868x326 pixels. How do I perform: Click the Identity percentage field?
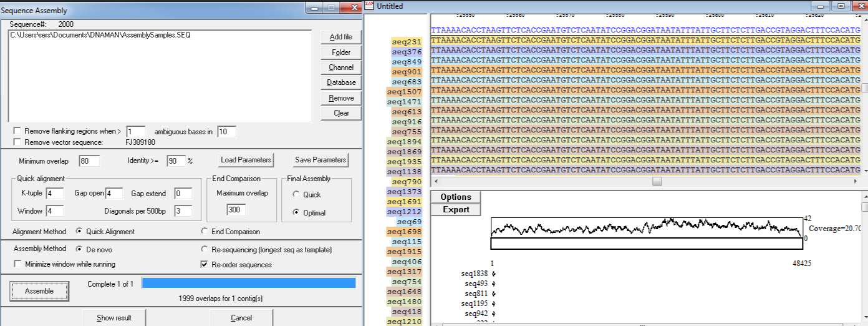176,161
